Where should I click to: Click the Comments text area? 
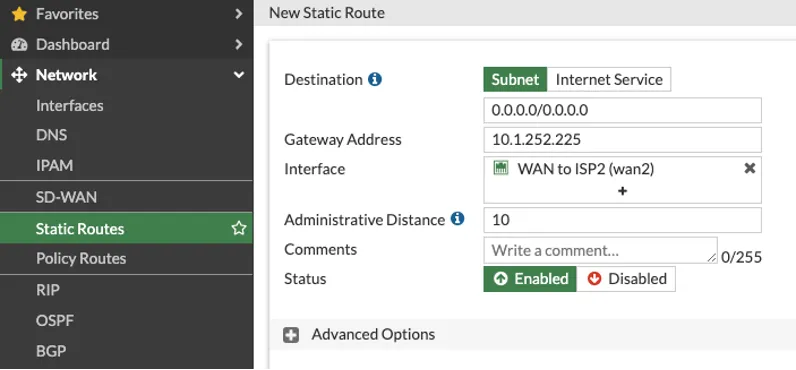coord(601,250)
